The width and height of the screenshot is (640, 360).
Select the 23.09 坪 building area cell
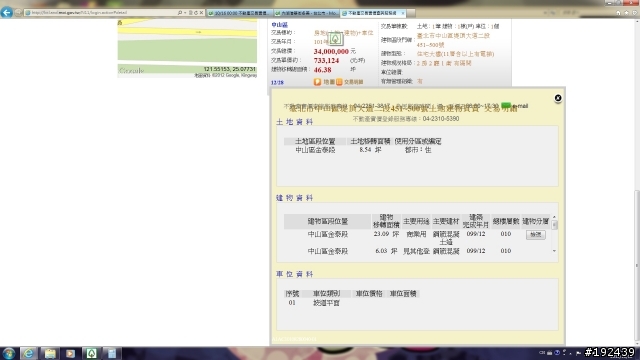tap(386, 234)
